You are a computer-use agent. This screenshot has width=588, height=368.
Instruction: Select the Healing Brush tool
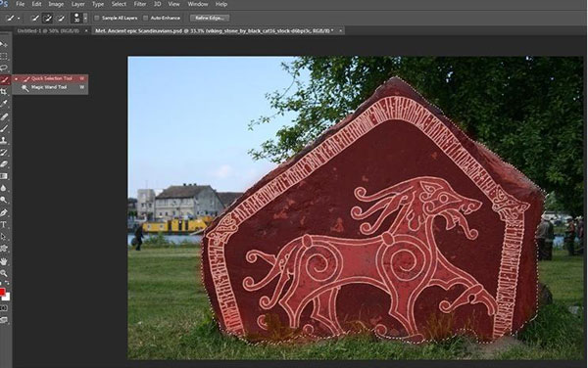tap(4, 116)
